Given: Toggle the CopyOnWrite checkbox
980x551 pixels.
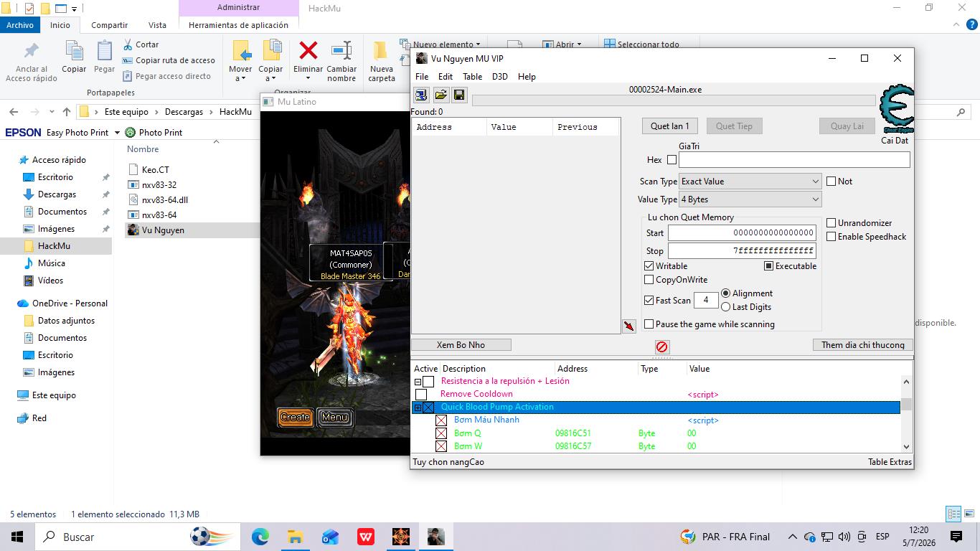Looking at the screenshot, I should tap(649, 280).
